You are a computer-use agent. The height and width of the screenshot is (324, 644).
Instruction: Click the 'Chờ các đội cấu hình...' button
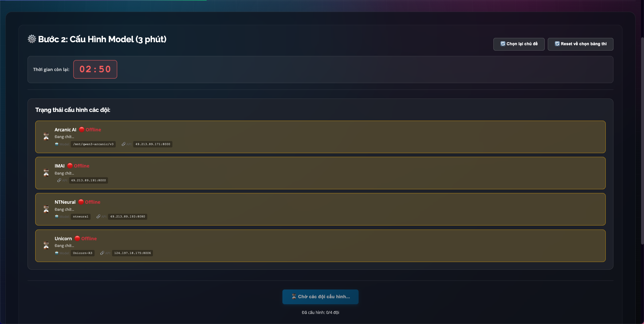coord(320,297)
